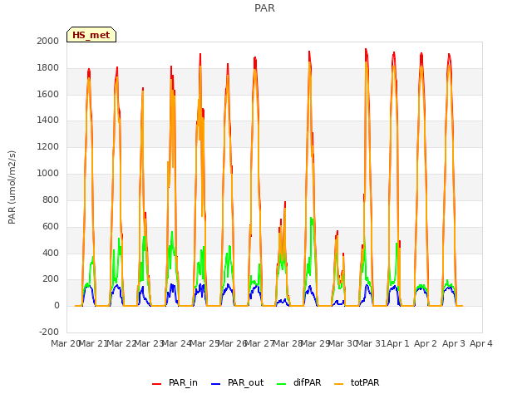Click the PAR chart title
Viewport: 532px width, 399px height.
click(264, 7)
